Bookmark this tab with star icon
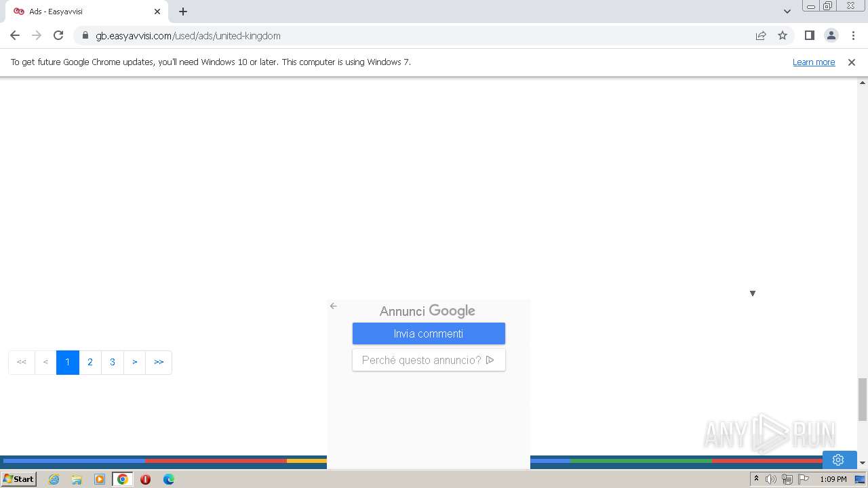This screenshot has width=868, height=488. [783, 35]
